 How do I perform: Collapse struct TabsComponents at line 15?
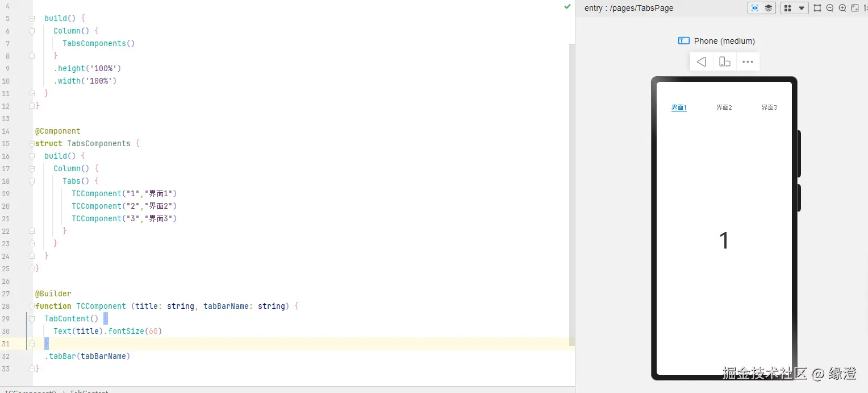(x=32, y=144)
